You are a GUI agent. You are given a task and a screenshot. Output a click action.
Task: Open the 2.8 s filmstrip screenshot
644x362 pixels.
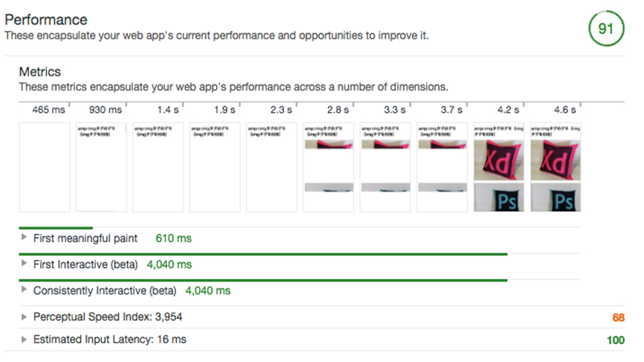[x=329, y=167]
